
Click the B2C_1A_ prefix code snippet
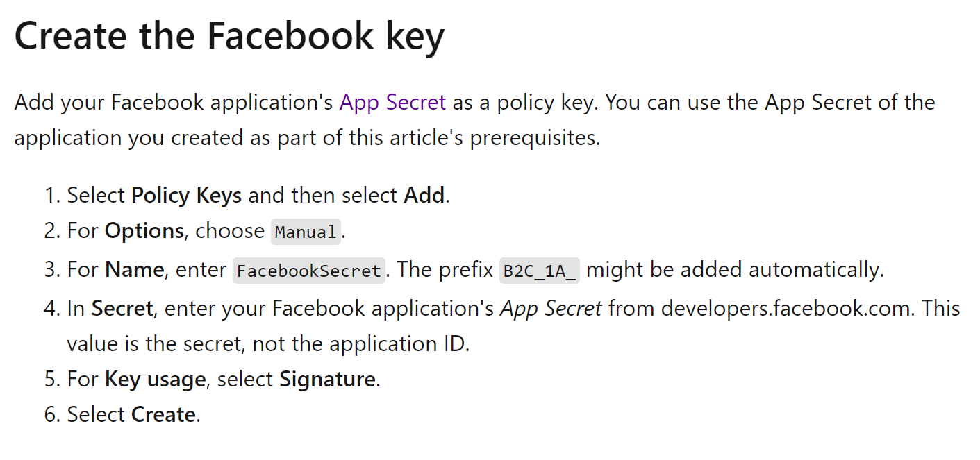tap(540, 271)
